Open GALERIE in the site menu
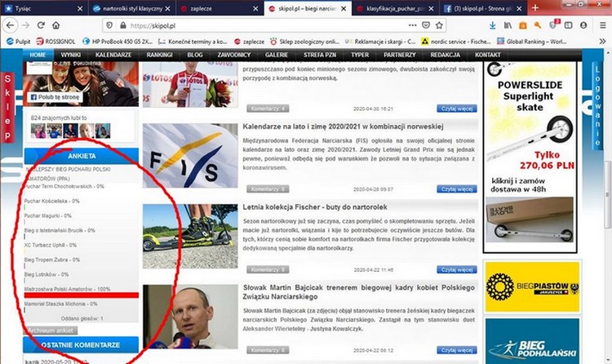612x364 pixels. tap(277, 55)
